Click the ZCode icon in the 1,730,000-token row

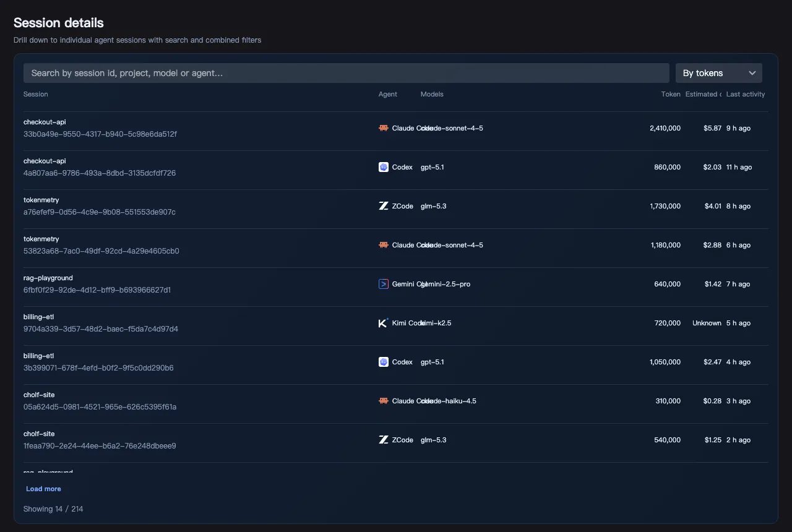pyautogui.click(x=384, y=206)
